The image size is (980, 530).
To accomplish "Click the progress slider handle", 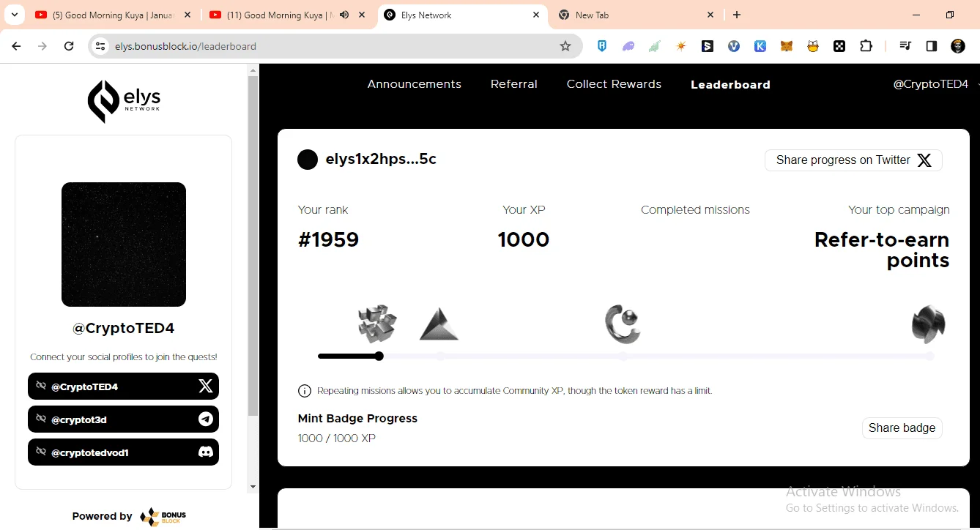I will pyautogui.click(x=379, y=357).
